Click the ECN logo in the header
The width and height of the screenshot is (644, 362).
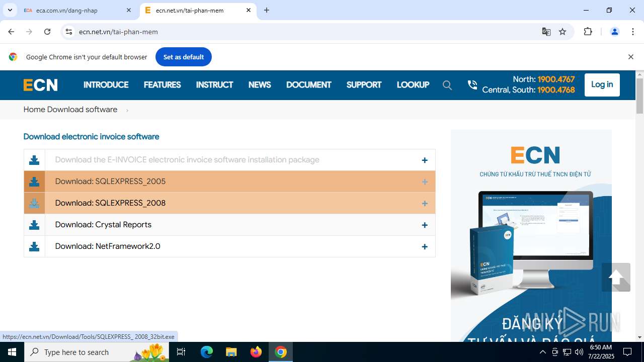40,85
